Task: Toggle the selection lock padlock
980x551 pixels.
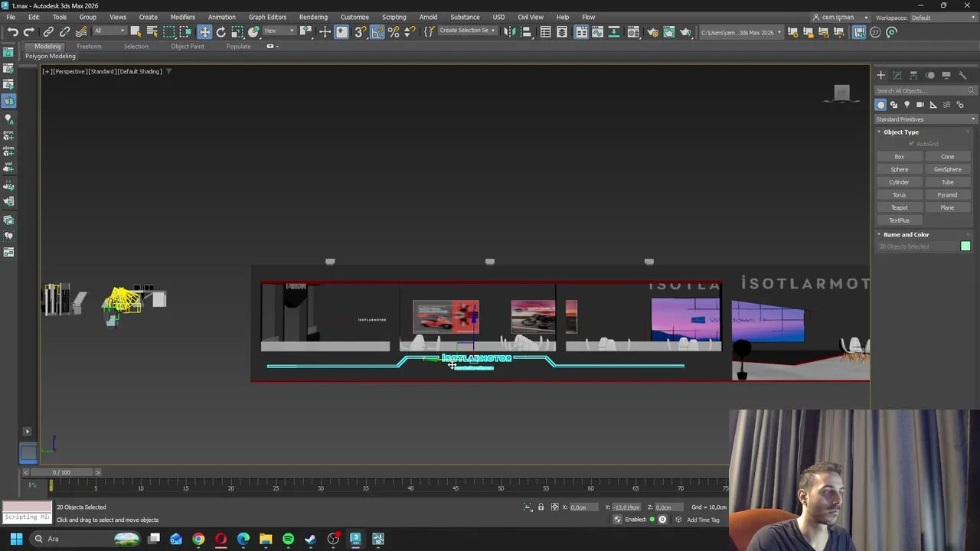Action: 541,507
